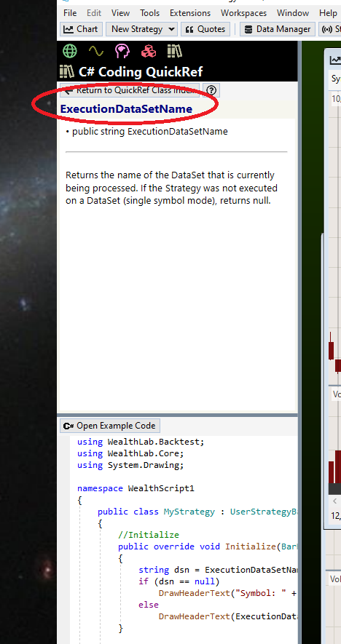Open the pink head building-blocks icon

click(122, 51)
